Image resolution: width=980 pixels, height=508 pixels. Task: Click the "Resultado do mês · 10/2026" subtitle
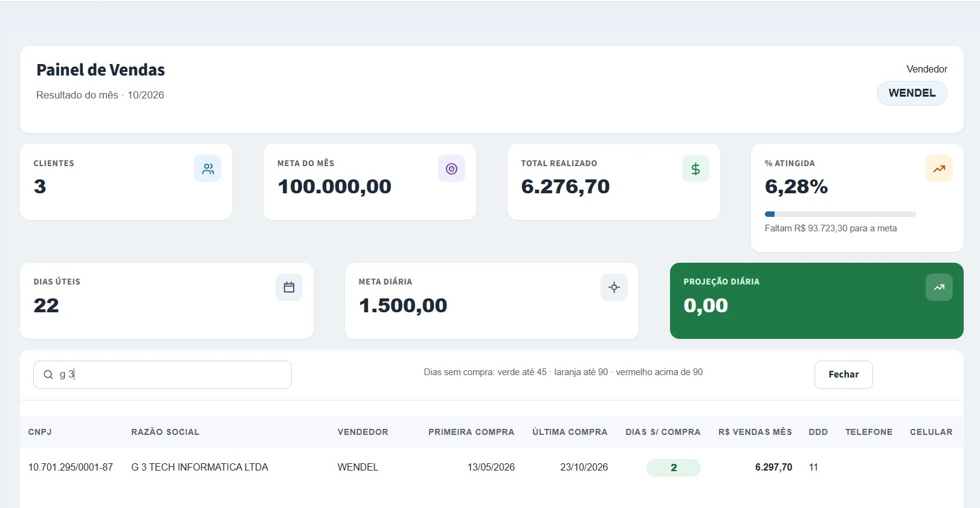pos(100,95)
